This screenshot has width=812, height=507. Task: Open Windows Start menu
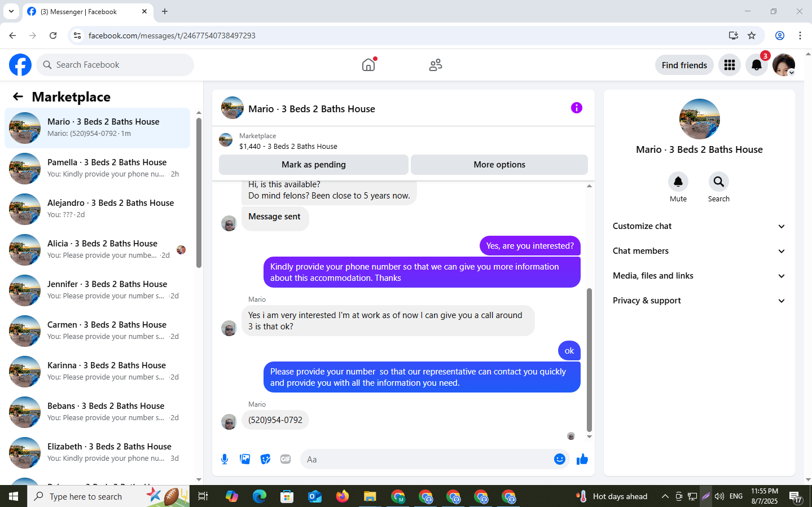click(x=14, y=496)
